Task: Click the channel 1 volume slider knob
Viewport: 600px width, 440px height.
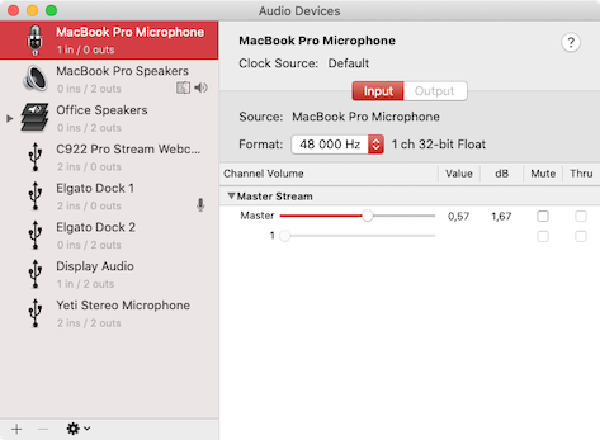Action: [x=284, y=236]
